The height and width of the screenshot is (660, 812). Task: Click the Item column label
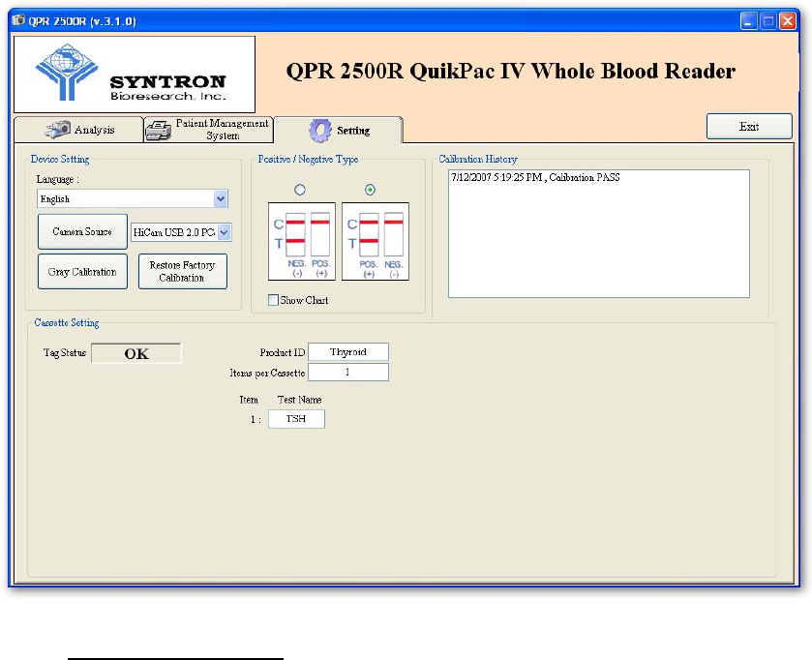pyautogui.click(x=249, y=400)
